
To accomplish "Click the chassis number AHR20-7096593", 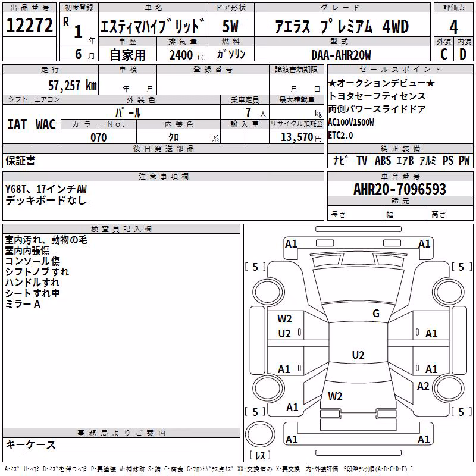I will click(400, 189).
